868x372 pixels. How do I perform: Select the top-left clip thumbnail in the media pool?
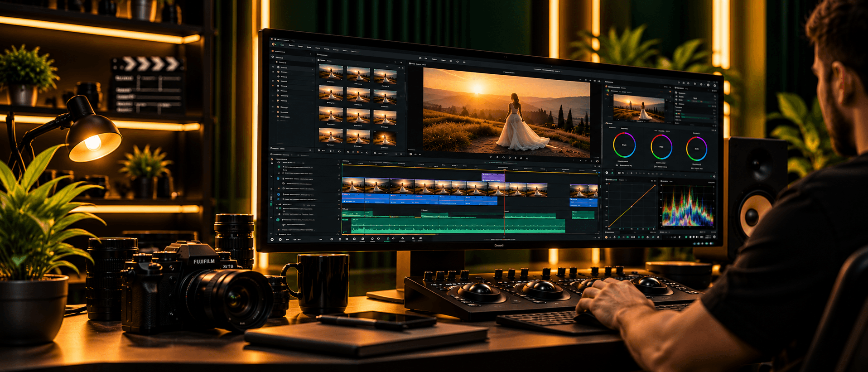331,72
